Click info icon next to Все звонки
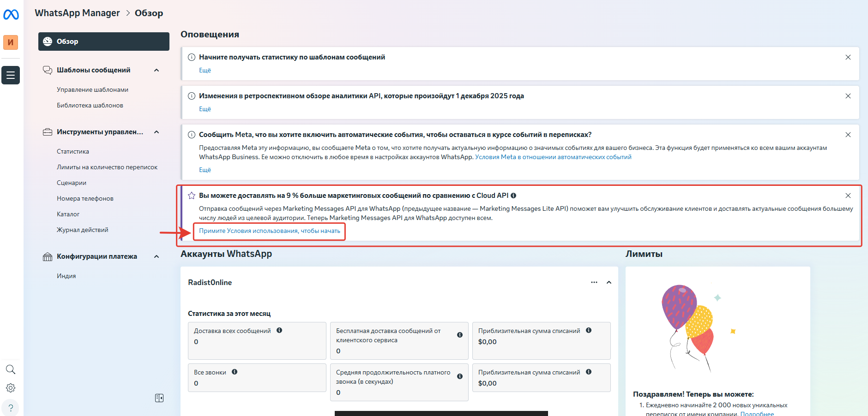 235,372
